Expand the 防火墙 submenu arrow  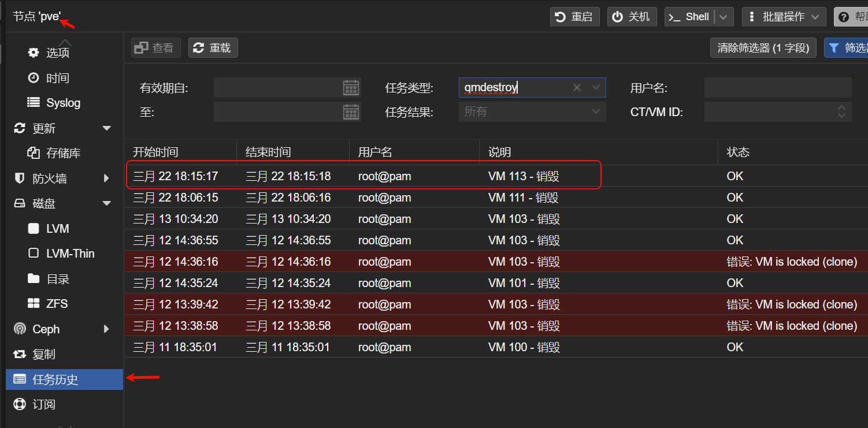pyautogui.click(x=107, y=178)
